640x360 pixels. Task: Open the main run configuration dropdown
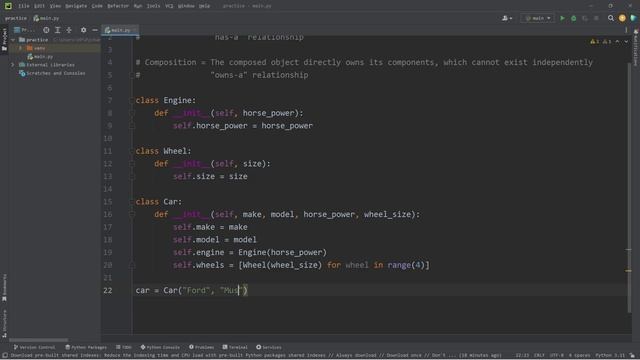click(x=538, y=18)
